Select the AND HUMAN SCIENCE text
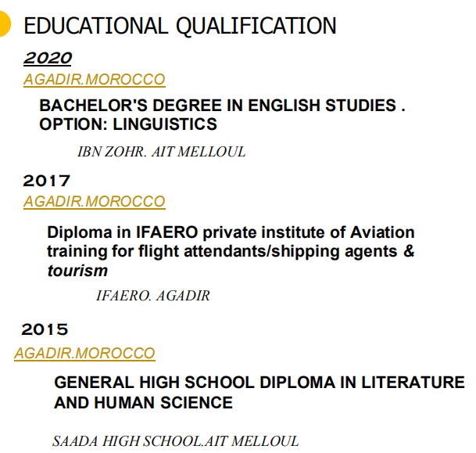This screenshot has height=453, width=476. (143, 403)
